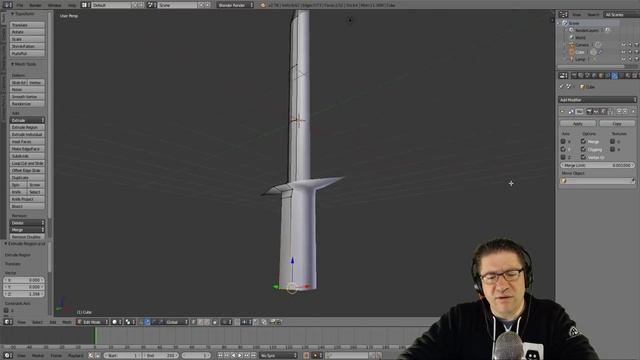Open the Merge dropdown
The width and height of the screenshot is (640, 360).
tap(27, 230)
